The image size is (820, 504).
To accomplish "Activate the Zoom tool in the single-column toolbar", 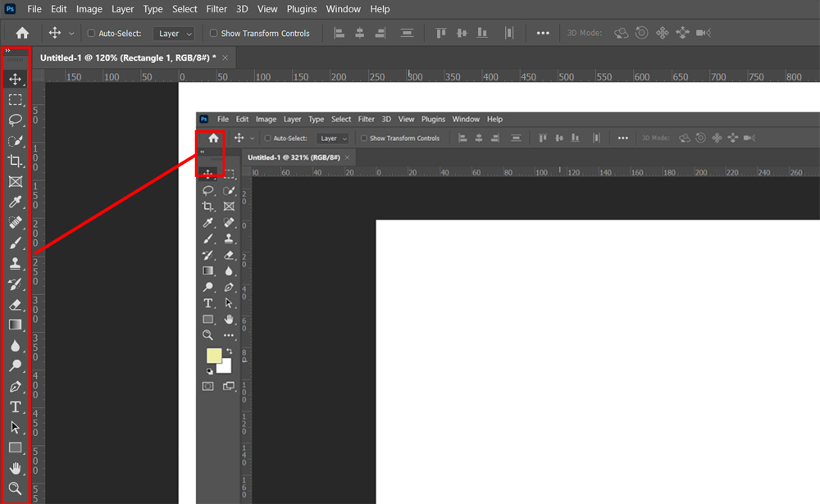I will [15, 488].
